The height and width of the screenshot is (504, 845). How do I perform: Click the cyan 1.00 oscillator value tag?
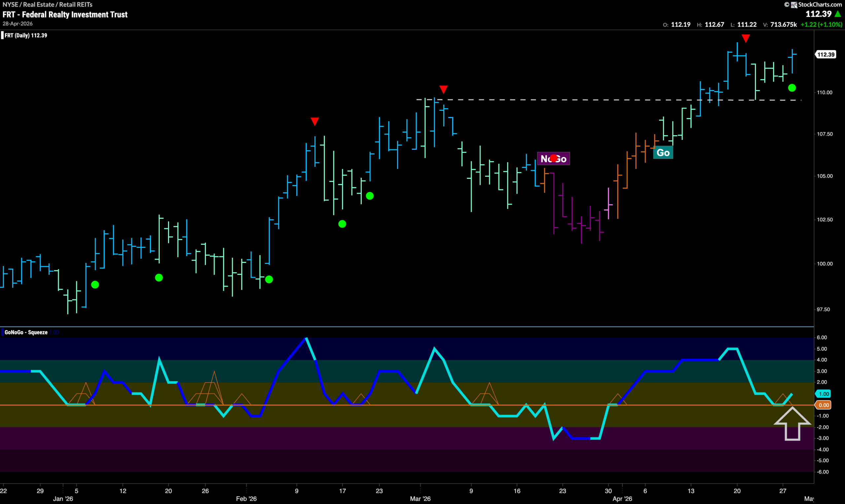[x=824, y=394]
